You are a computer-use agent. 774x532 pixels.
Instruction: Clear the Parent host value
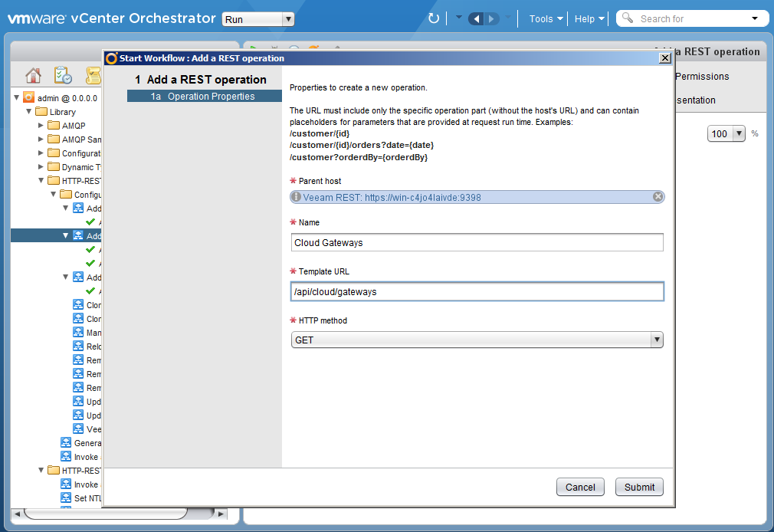pyautogui.click(x=658, y=196)
